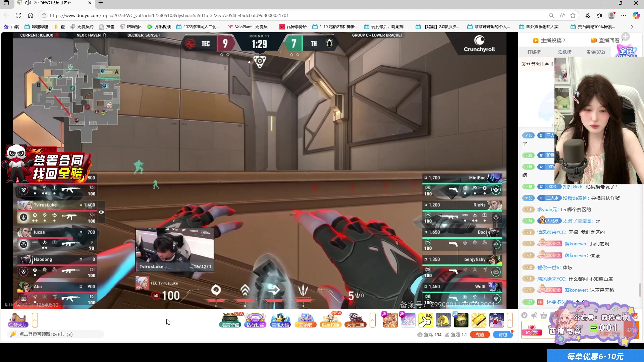This screenshot has width=644, height=362.
Task: Expand arrow beside 任务大厅
Action: click(x=35, y=320)
